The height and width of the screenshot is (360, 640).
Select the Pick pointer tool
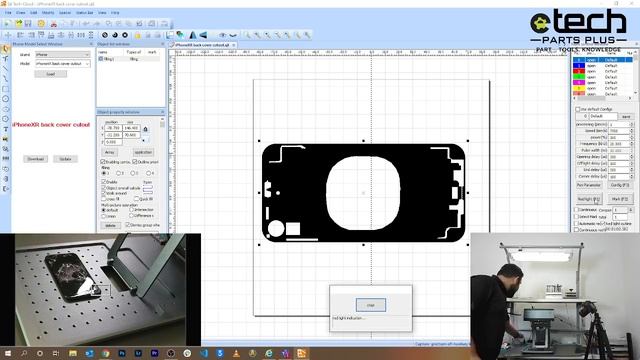click(x=5, y=49)
